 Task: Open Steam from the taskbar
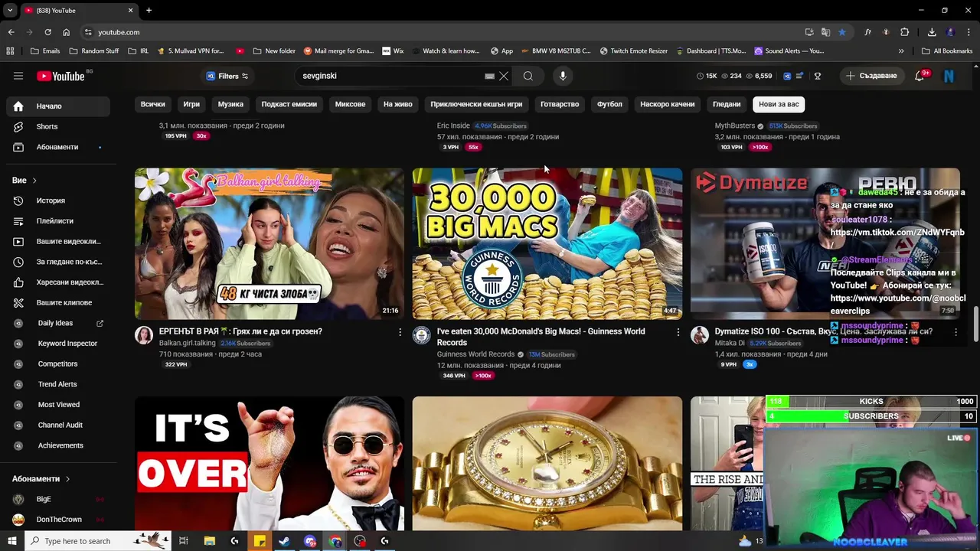[284, 541]
